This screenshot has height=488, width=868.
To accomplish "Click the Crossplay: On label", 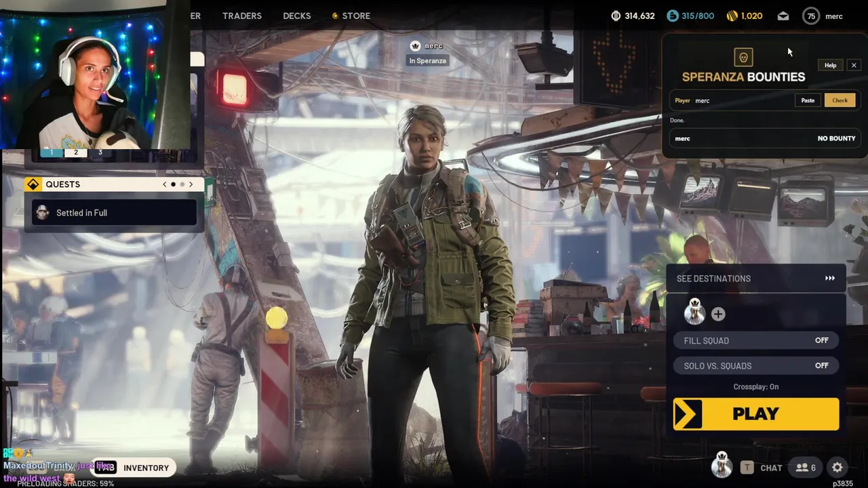I will pyautogui.click(x=755, y=387).
